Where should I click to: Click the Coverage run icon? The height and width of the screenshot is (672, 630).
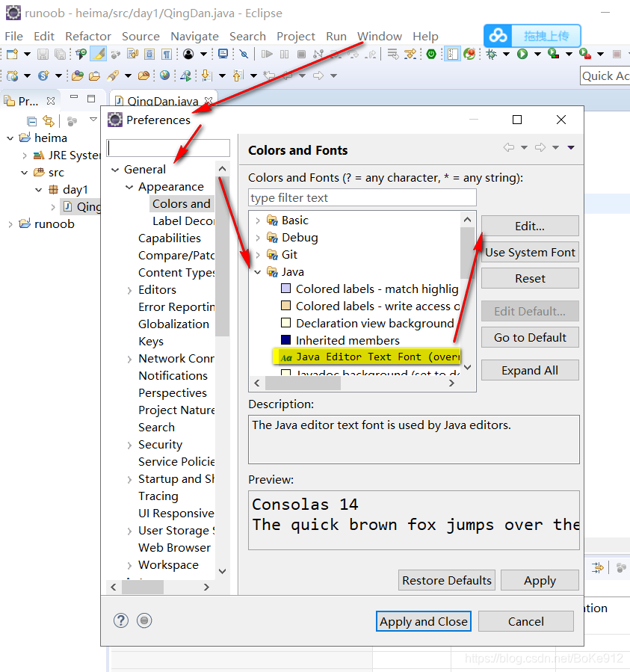tap(554, 54)
